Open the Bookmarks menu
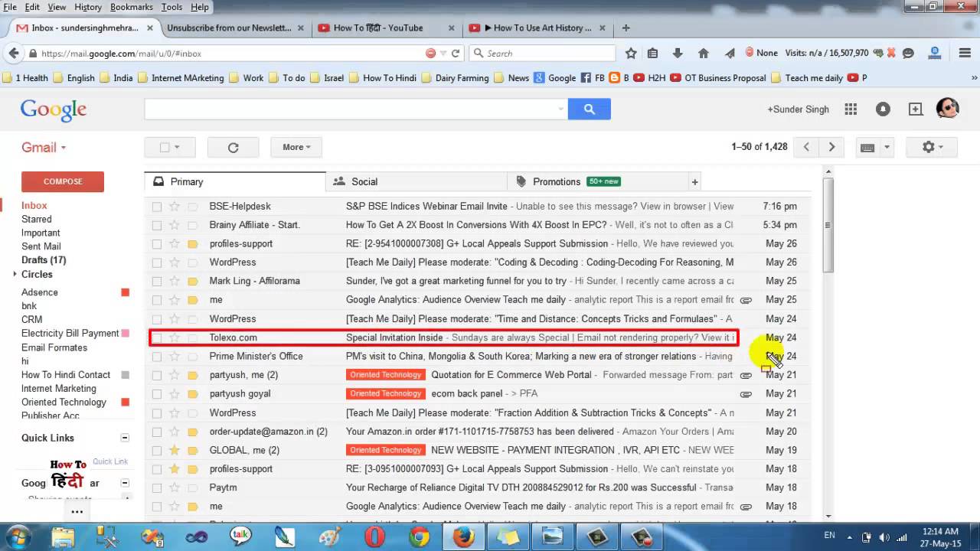This screenshot has height=551, width=980. (x=131, y=7)
